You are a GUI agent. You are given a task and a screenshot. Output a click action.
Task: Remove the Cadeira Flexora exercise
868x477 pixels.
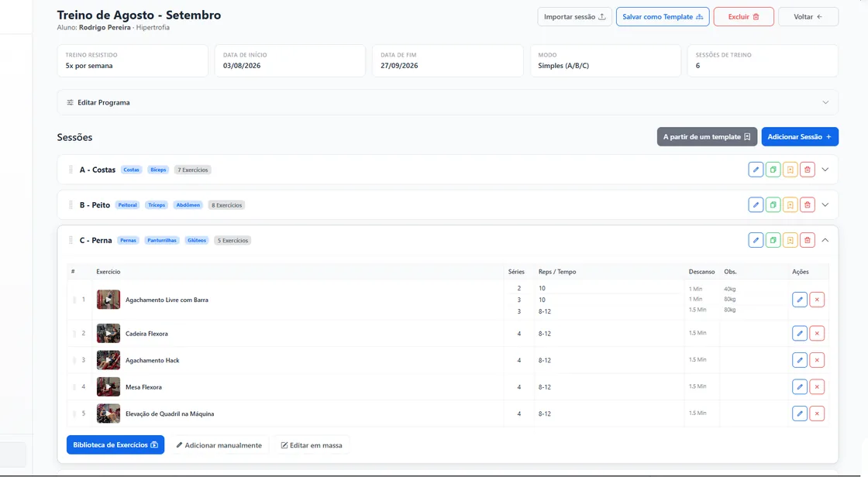[817, 334]
